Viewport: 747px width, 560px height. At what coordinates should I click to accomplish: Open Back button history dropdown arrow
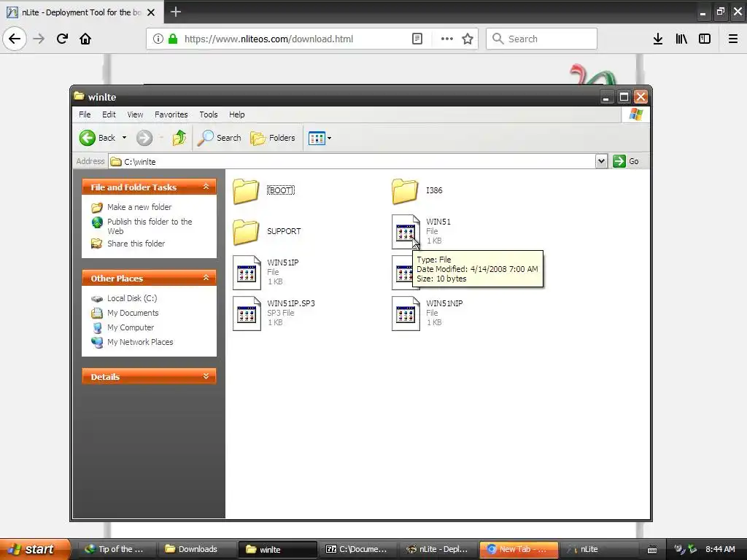point(124,138)
